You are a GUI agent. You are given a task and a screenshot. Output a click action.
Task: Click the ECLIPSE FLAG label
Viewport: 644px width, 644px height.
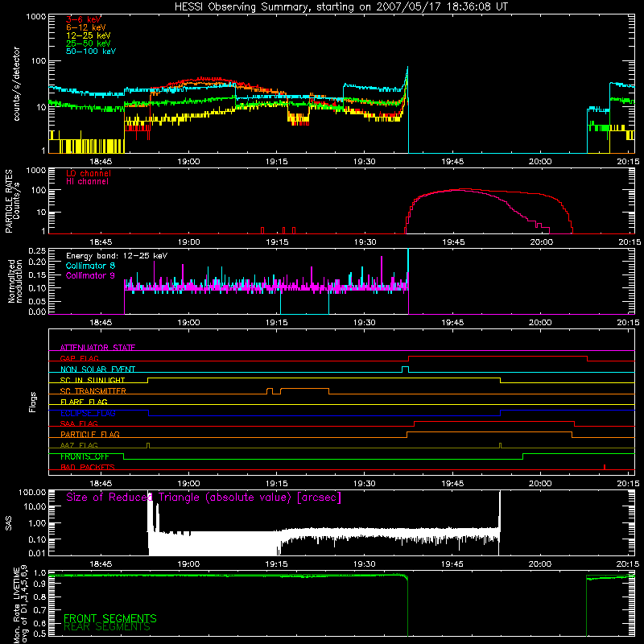(88, 413)
